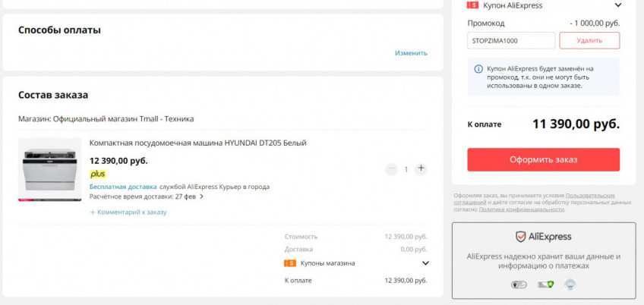
Task: Place order with Оформить заказ button
Action: [x=544, y=159]
